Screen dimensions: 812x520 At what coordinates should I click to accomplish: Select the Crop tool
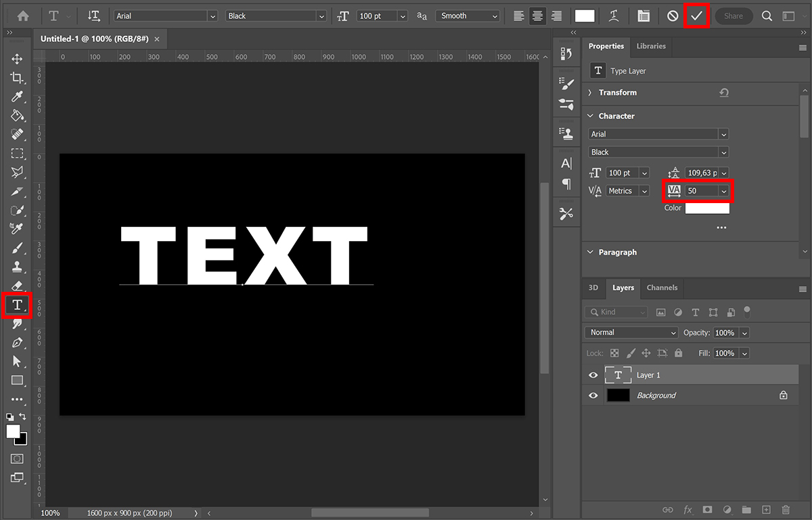point(18,77)
